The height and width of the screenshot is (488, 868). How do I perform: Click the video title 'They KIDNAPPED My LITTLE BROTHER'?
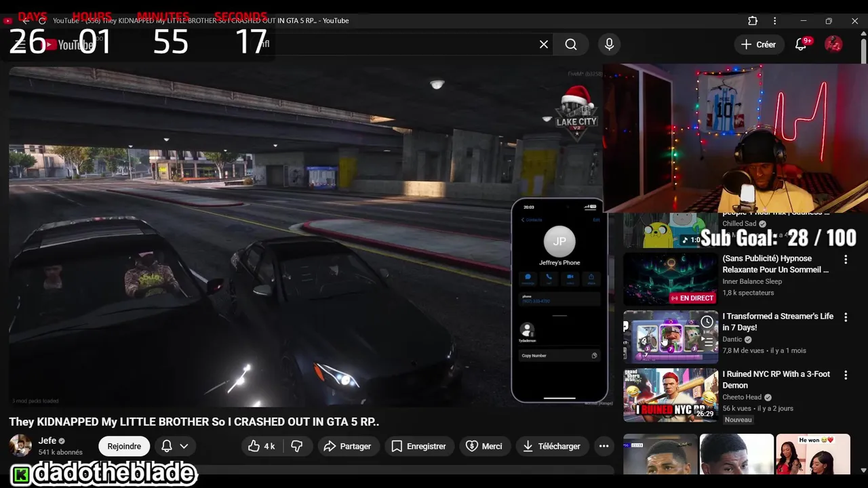click(x=194, y=422)
